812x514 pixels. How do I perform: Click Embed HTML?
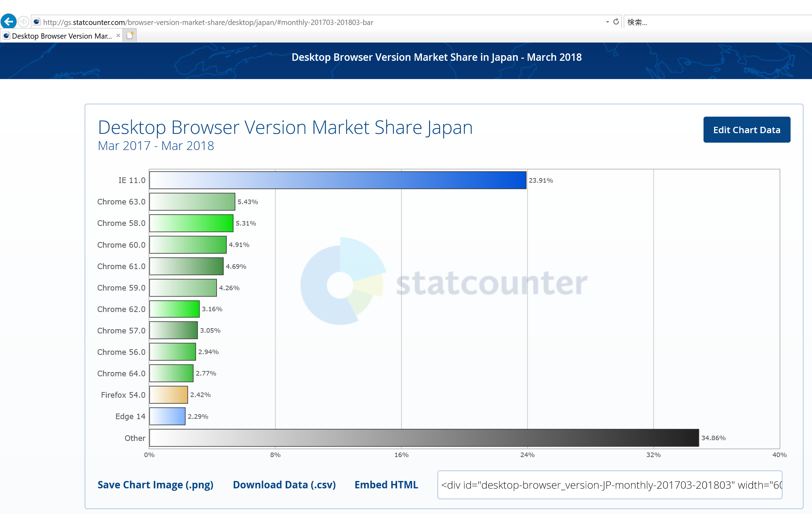[386, 484]
